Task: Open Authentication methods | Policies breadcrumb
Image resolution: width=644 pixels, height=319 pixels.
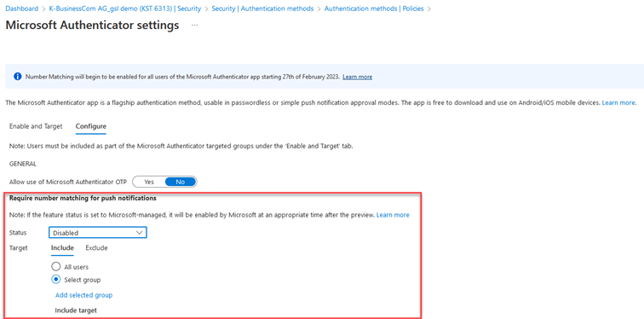Action: click(x=374, y=9)
